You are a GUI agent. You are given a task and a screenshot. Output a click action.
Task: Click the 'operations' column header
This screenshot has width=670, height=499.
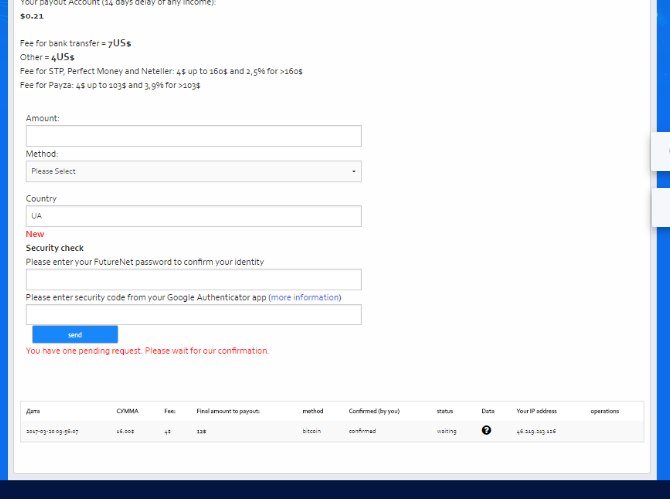click(x=604, y=411)
